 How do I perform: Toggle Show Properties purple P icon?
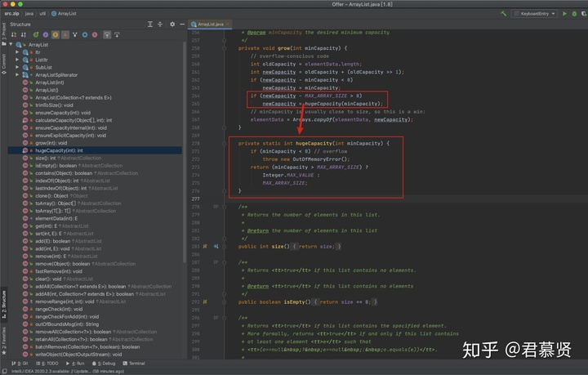[x=46, y=35]
